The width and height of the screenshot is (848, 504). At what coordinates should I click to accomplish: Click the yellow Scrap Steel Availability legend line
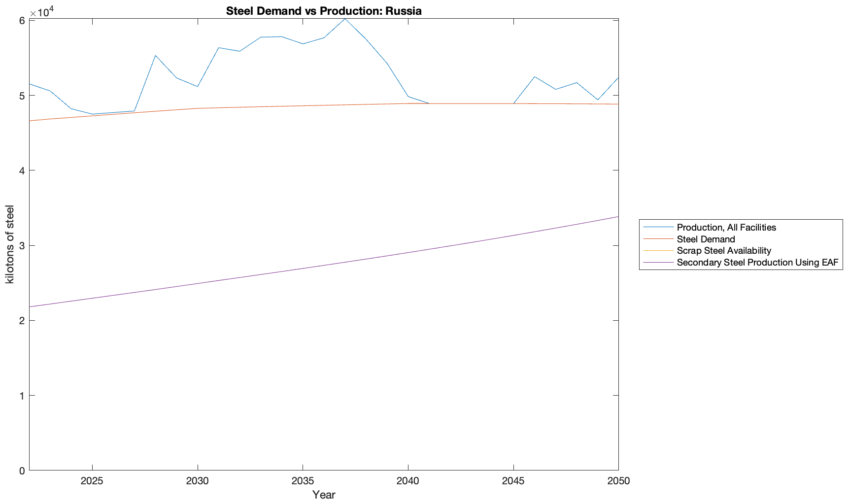(x=658, y=251)
